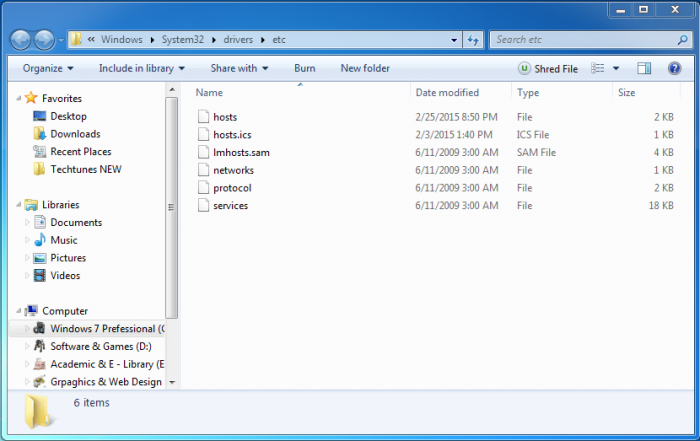The image size is (700, 441).
Task: Click the folder icon in the address bar
Action: pos(76,39)
